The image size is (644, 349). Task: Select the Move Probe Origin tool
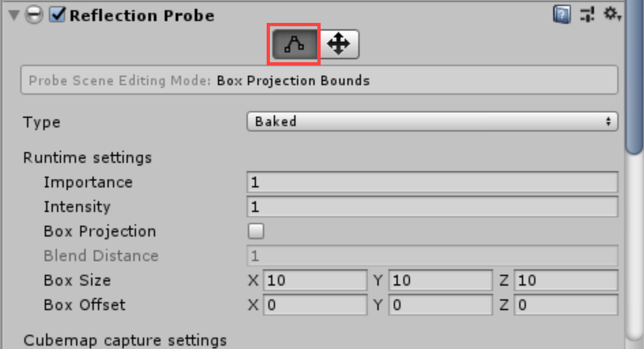[x=339, y=44]
